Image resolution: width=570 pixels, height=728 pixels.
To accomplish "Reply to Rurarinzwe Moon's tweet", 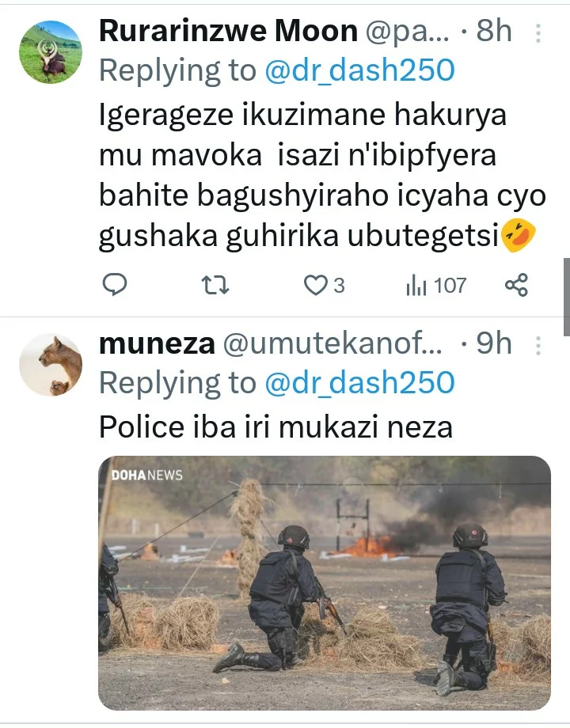I will [114, 285].
